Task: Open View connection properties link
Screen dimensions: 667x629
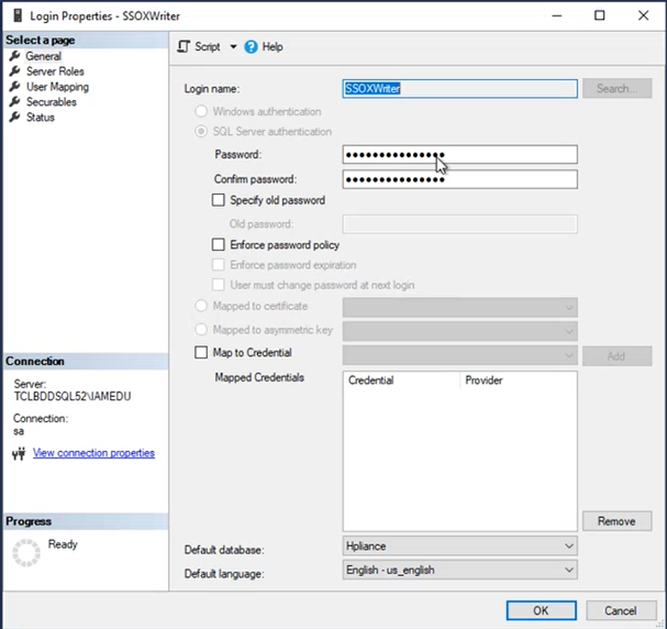Action: (x=94, y=453)
